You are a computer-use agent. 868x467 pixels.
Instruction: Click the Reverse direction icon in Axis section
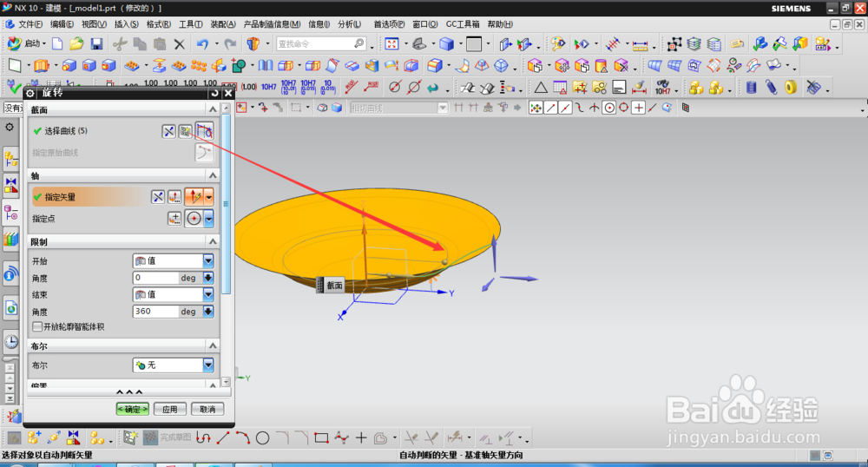158,197
